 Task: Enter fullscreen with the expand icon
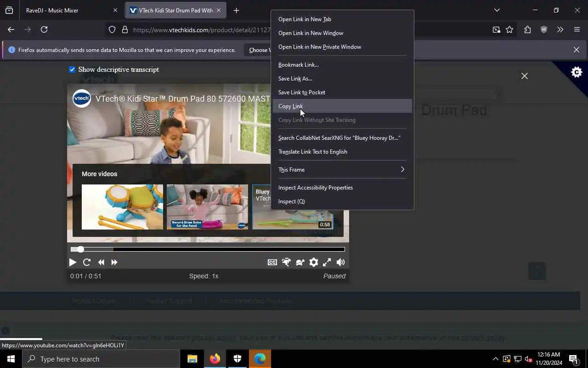click(327, 262)
